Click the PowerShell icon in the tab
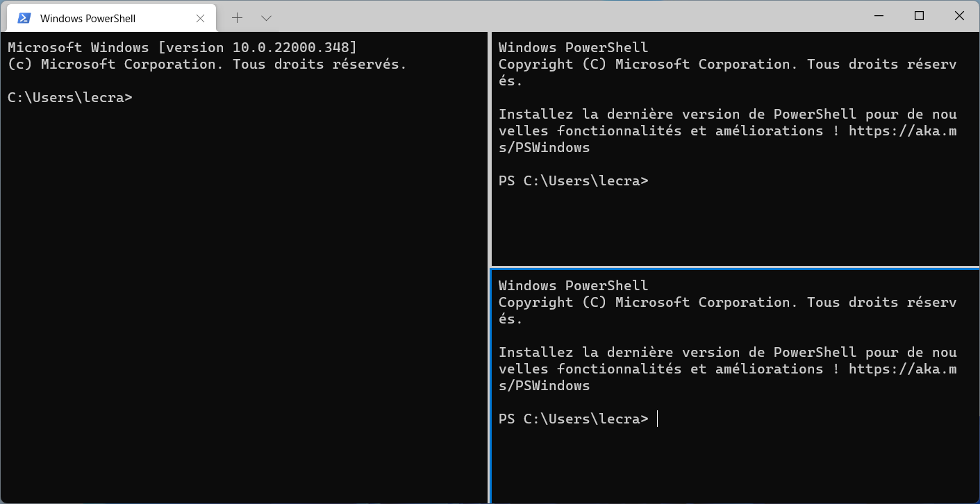This screenshot has height=504, width=980. [x=24, y=18]
